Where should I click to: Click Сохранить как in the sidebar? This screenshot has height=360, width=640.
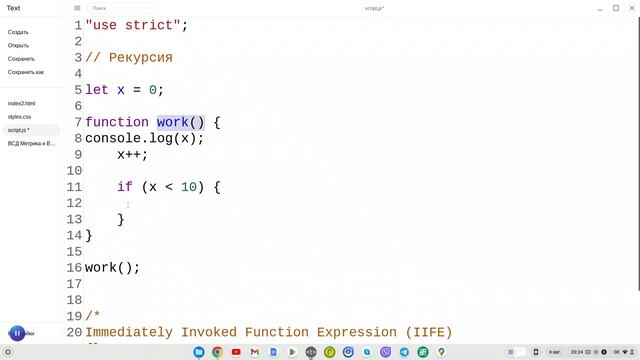point(26,72)
